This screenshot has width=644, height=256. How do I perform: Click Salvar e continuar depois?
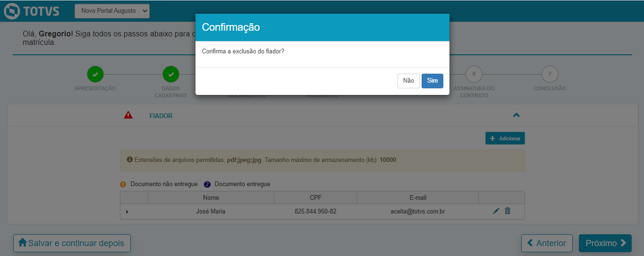(x=72, y=243)
